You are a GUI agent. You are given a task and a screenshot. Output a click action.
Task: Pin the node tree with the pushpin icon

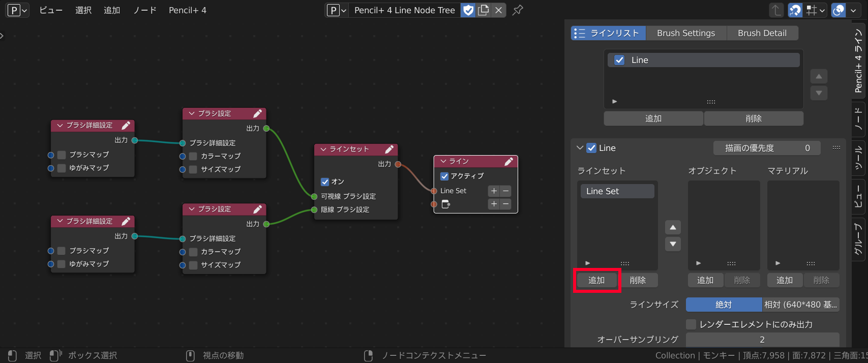pyautogui.click(x=518, y=10)
